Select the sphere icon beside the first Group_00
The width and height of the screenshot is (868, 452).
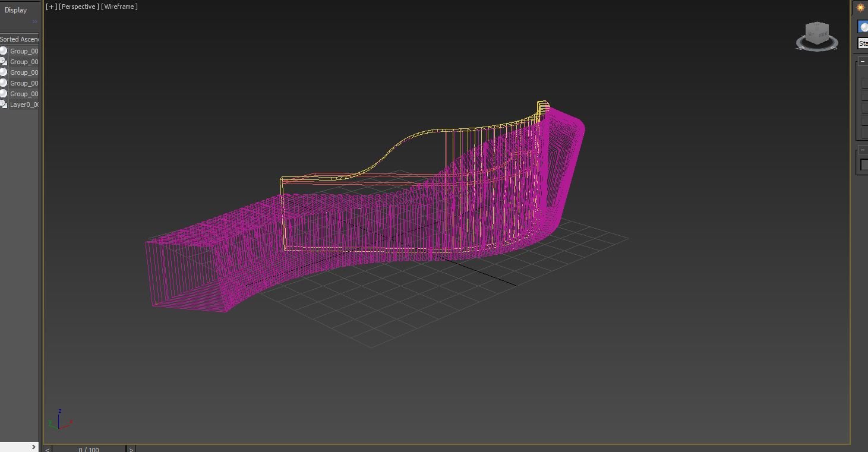click(x=5, y=51)
